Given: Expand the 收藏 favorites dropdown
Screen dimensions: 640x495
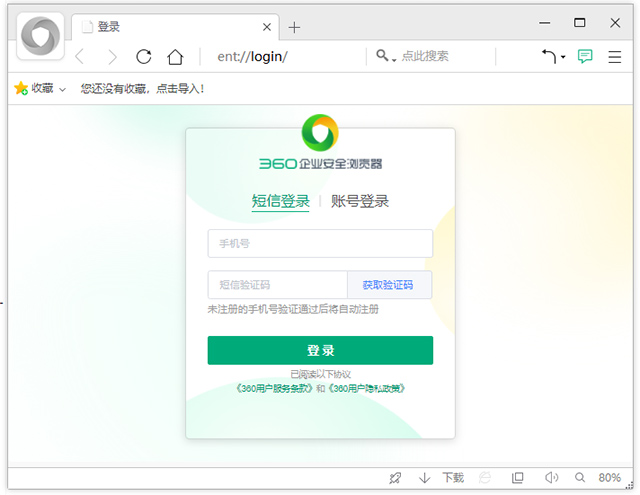Looking at the screenshot, I should [62, 89].
